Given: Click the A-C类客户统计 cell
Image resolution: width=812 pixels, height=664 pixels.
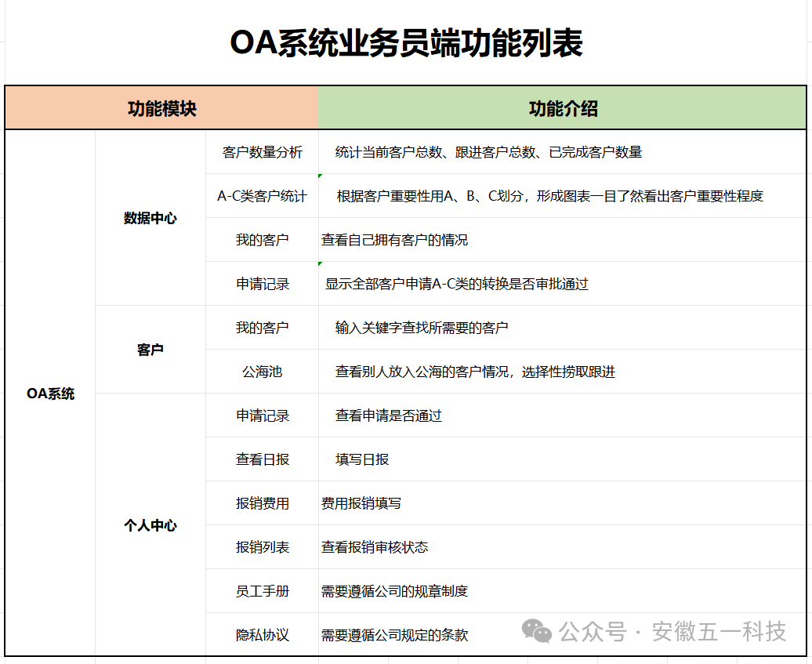Looking at the screenshot, I should coord(262,196).
